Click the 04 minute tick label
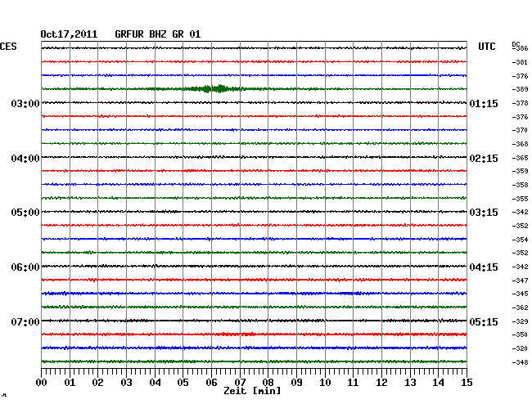Viewport: 532px width, 404px height. (155, 382)
